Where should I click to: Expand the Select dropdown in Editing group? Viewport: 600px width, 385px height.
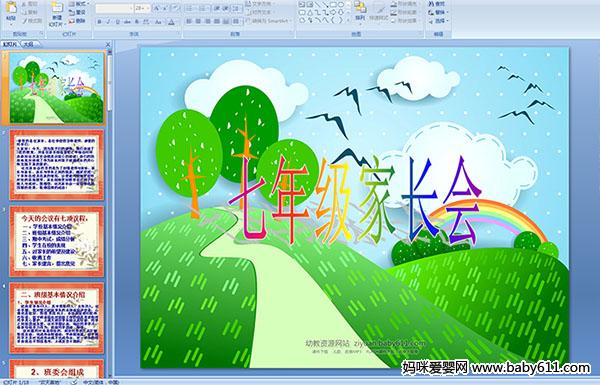438,21
